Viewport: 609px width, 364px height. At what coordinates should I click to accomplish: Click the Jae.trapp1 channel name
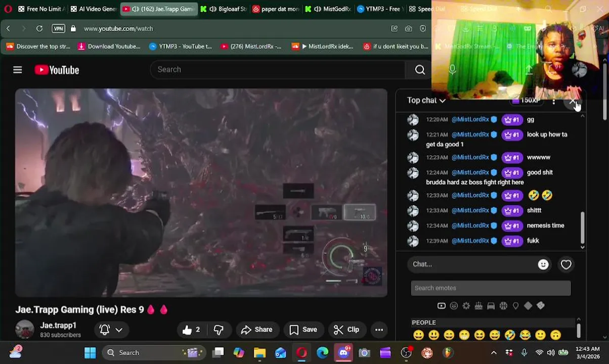(58, 325)
